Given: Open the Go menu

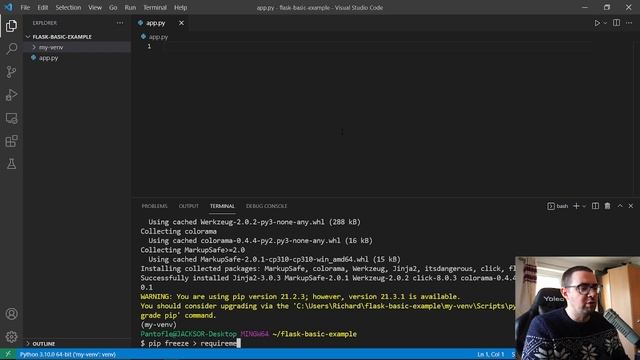Looking at the screenshot, I should (113, 7).
